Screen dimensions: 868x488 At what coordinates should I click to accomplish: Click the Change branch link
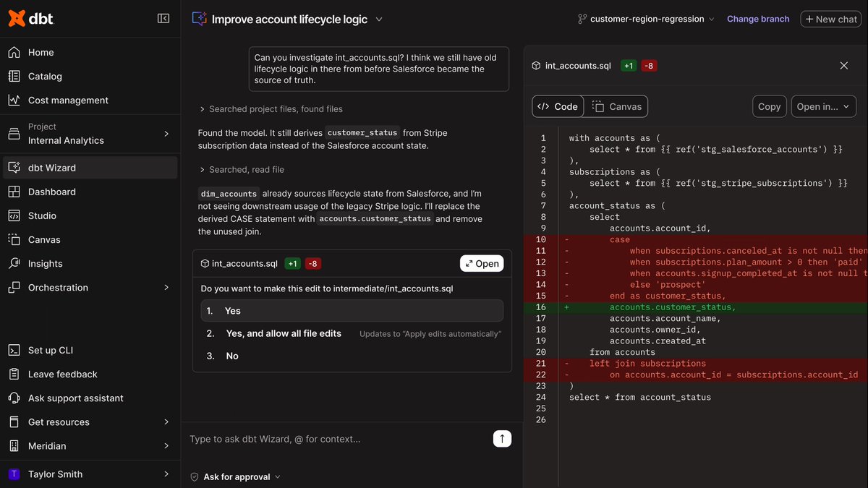click(x=758, y=19)
